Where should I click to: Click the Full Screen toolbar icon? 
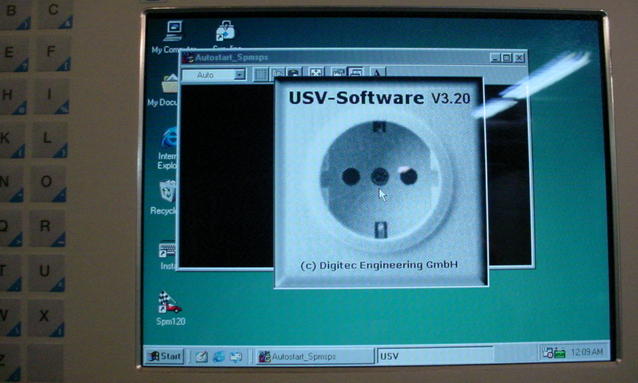tap(316, 73)
